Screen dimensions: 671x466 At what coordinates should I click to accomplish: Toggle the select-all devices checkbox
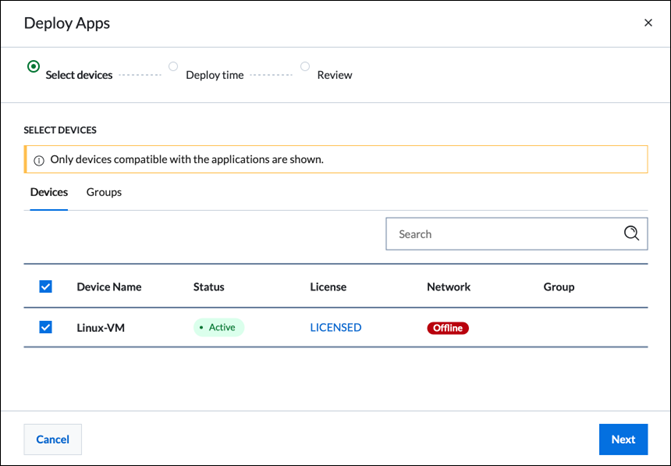45,287
